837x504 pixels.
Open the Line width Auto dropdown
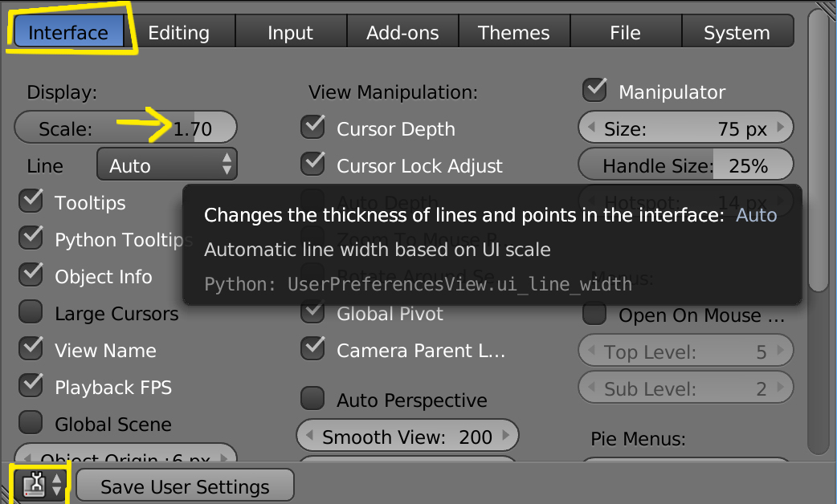pyautogui.click(x=167, y=165)
